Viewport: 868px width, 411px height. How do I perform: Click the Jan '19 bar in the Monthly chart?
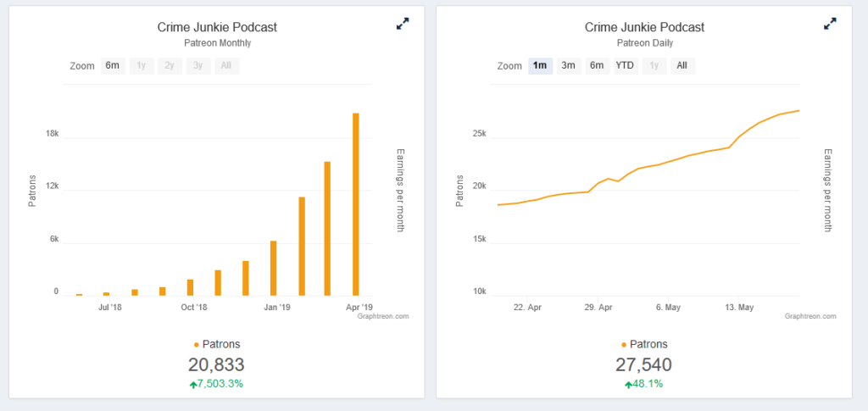click(273, 269)
